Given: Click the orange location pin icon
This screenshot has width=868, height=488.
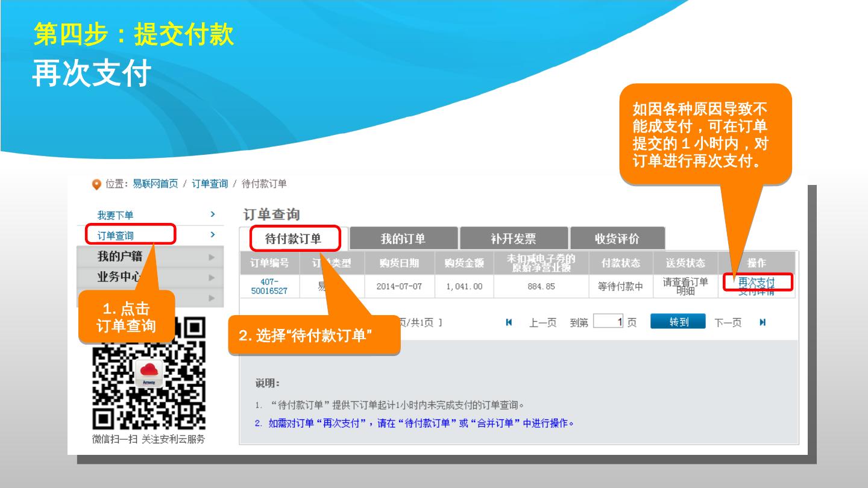Looking at the screenshot, I should 96,184.
